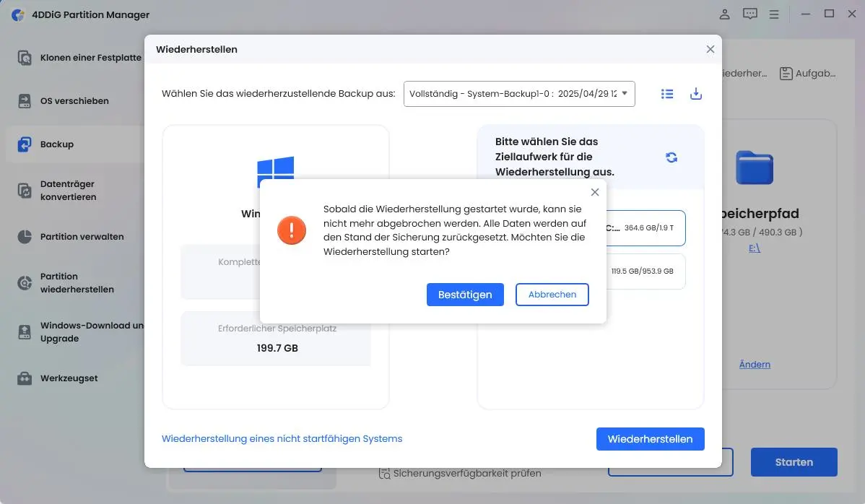Open OS verschieben in sidebar

coord(74,101)
